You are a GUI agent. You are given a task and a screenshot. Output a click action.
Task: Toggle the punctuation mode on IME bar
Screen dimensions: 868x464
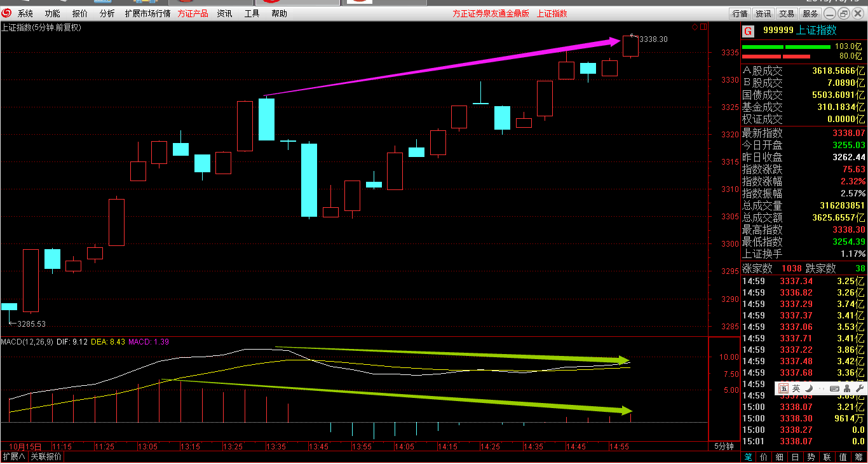tap(822, 388)
